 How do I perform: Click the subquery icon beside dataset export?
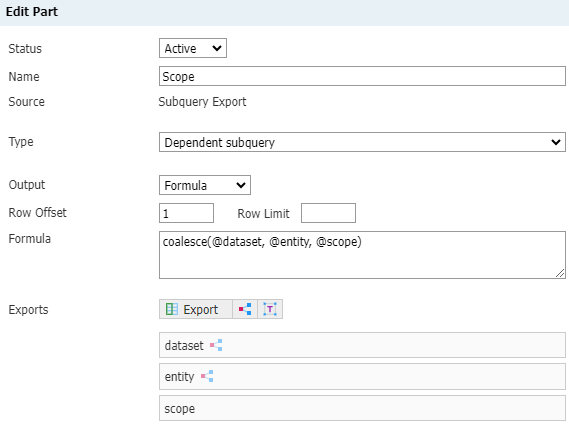[x=216, y=345]
